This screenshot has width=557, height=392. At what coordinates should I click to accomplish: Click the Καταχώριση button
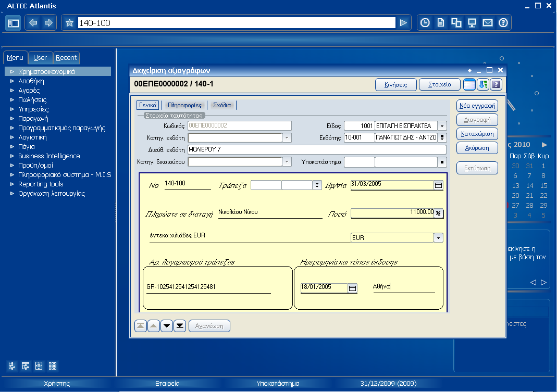[477, 134]
